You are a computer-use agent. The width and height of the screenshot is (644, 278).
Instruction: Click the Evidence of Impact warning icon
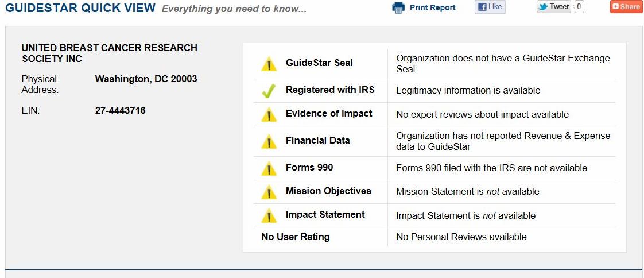pos(269,114)
